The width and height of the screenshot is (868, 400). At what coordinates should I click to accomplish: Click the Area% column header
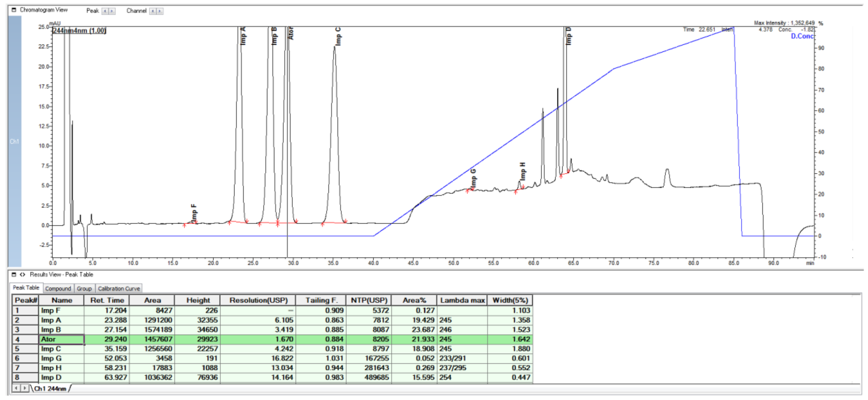414,300
